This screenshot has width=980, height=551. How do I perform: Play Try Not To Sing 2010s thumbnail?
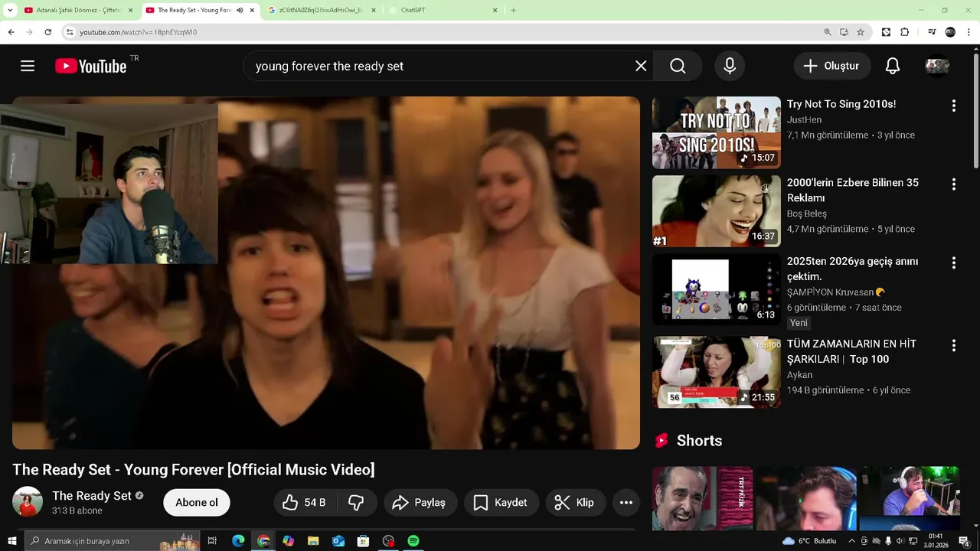(x=717, y=132)
